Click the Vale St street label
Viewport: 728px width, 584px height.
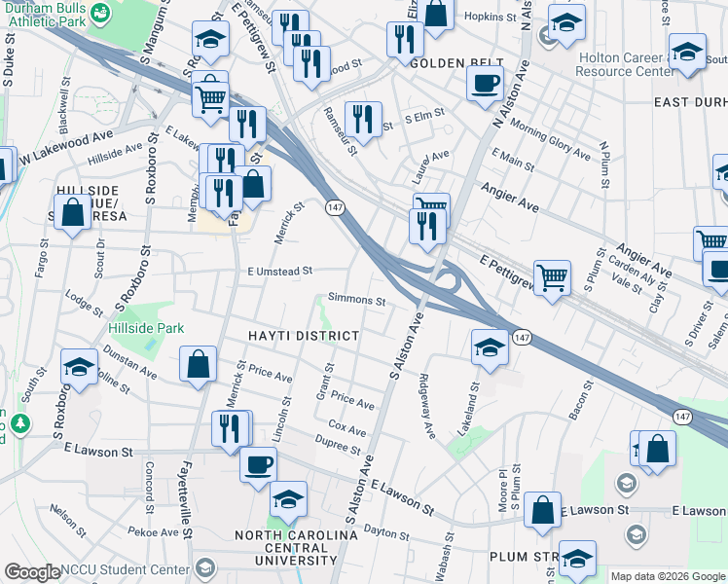click(627, 283)
